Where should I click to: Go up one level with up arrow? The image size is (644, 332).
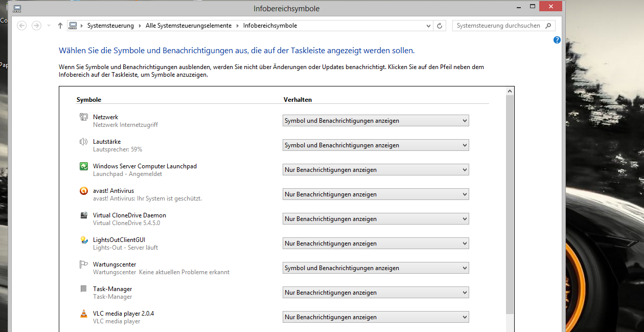[60, 26]
